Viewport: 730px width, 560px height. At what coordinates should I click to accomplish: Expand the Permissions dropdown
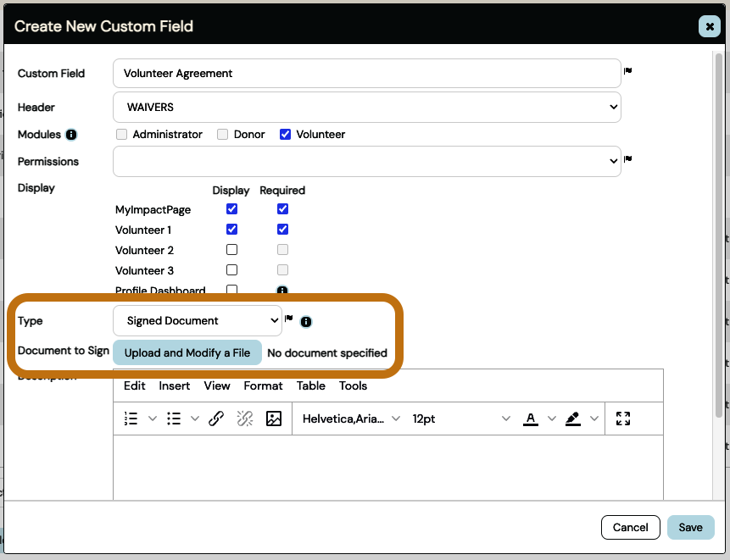click(366, 162)
